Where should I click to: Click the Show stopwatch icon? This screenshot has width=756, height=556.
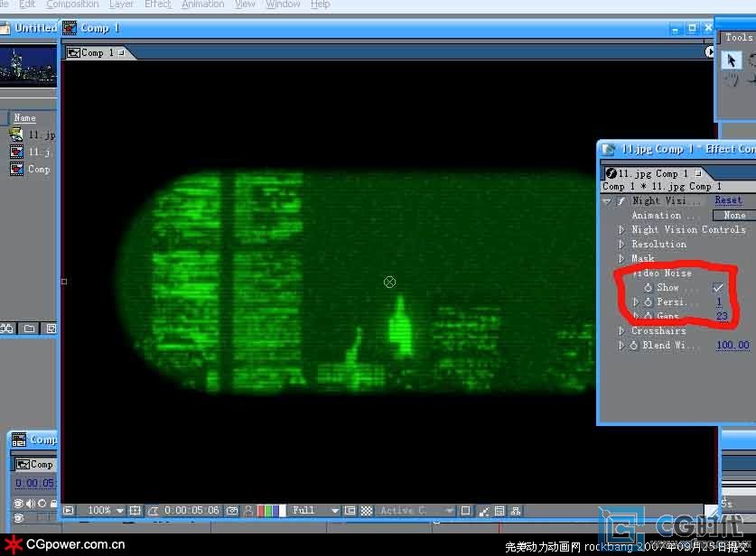coord(648,288)
